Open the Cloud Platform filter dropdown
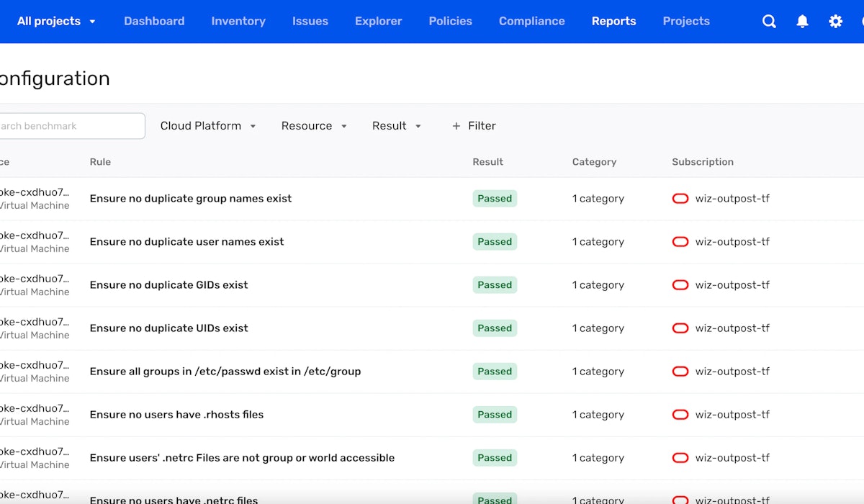Screen dimensions: 864x504 click(208, 126)
